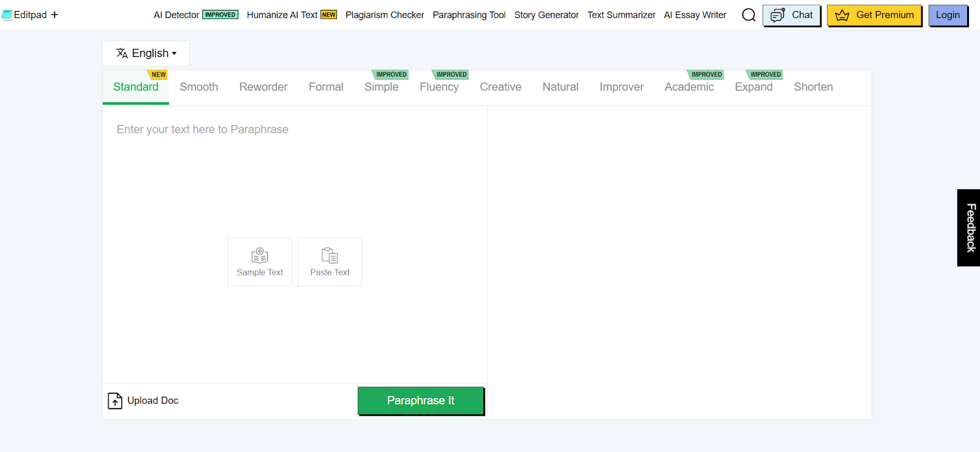This screenshot has width=980, height=452.
Task: Select the Academic mode tab
Action: coord(689,87)
